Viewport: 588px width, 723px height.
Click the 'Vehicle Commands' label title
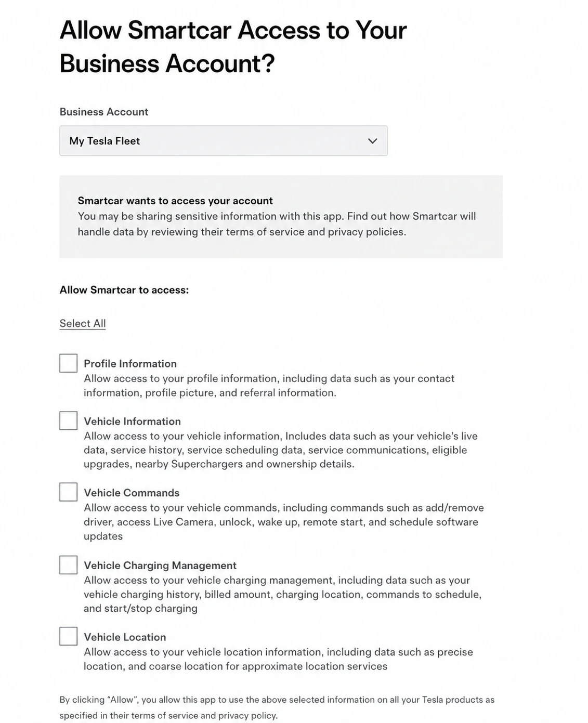coord(132,493)
